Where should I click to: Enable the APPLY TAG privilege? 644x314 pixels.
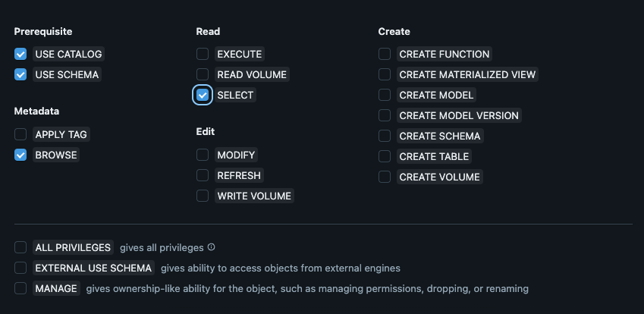click(x=20, y=135)
